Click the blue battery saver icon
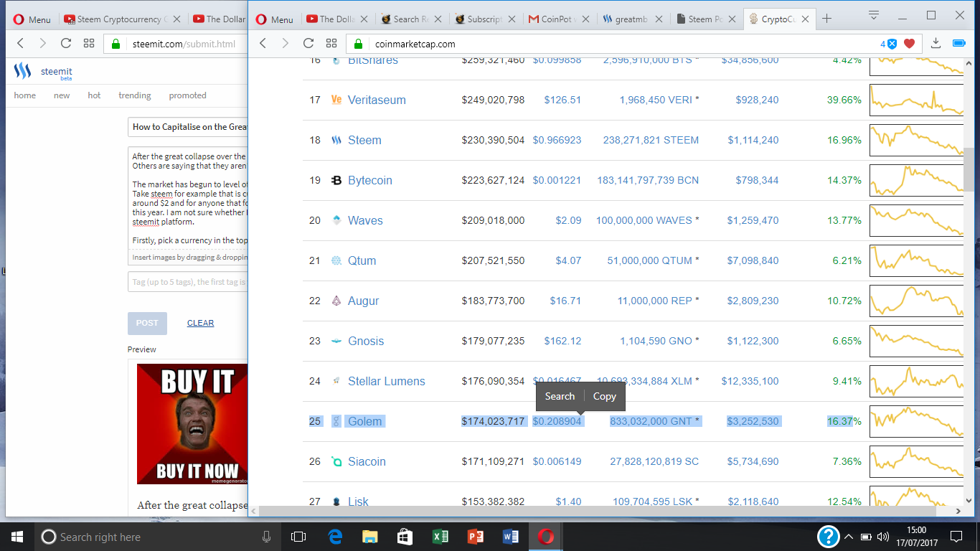 coord(959,44)
